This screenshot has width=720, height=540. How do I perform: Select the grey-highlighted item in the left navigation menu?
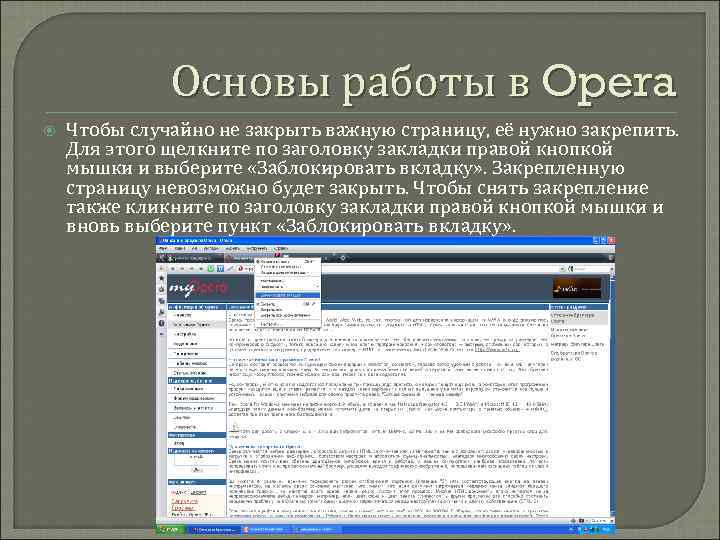tap(197, 325)
